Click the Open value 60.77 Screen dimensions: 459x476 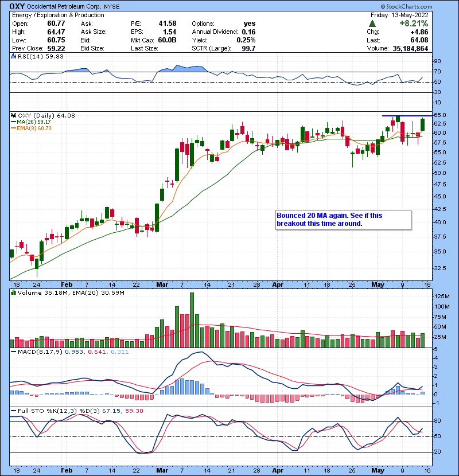click(56, 24)
